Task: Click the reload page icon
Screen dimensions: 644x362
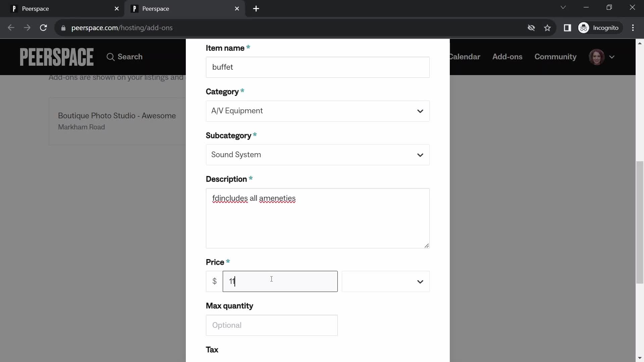Action: 43,27
